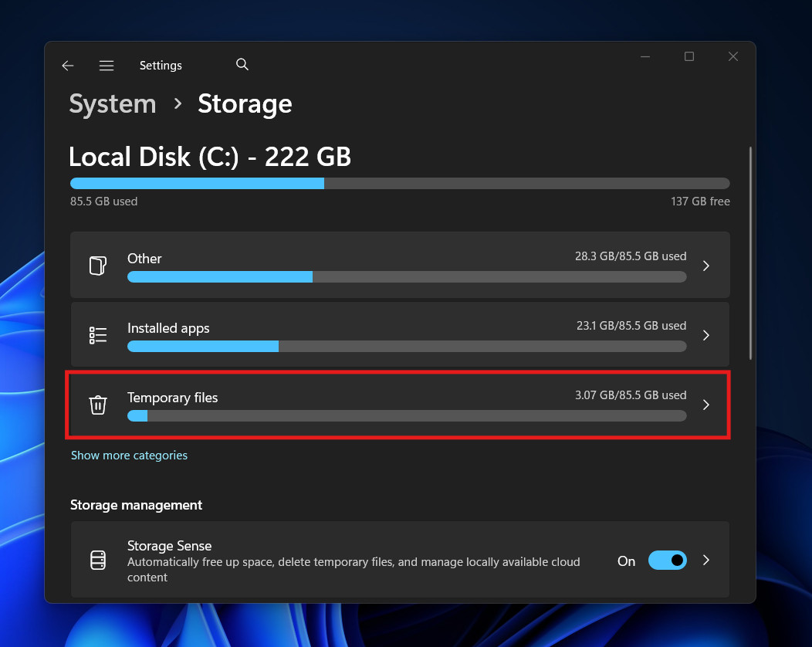Click the Storage breadcrumb label

click(x=245, y=103)
